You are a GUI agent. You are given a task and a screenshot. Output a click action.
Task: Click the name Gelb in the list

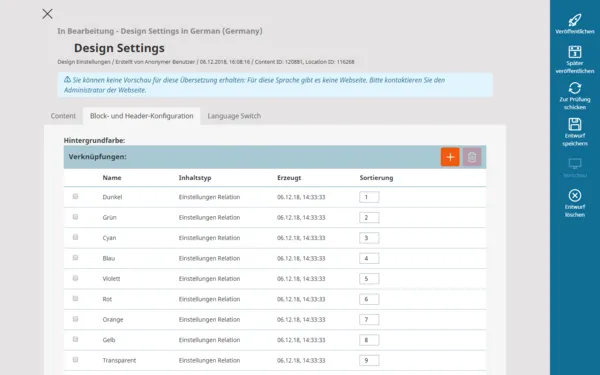(109, 340)
